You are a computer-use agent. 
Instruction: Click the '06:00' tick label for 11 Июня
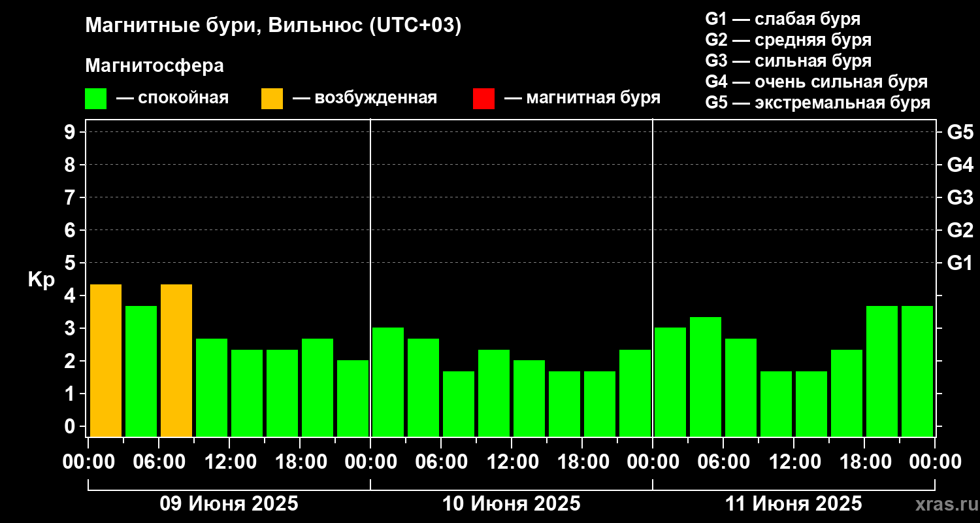[723, 462]
